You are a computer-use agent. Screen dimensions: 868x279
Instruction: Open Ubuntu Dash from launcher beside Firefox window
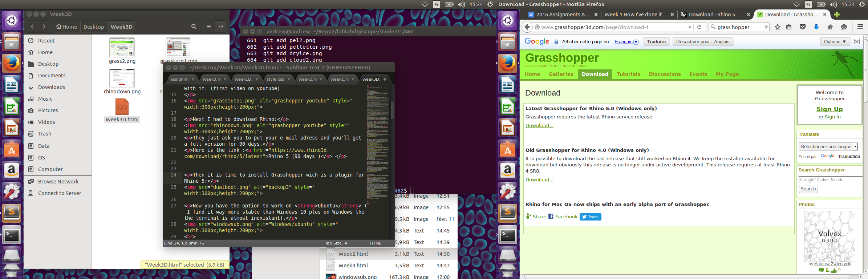point(508,20)
